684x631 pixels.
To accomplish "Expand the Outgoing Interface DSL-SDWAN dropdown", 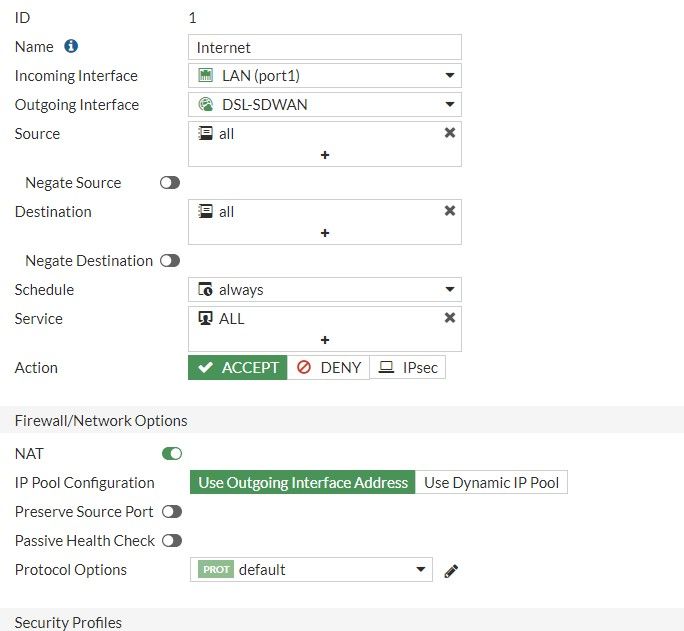I will coord(324,105).
